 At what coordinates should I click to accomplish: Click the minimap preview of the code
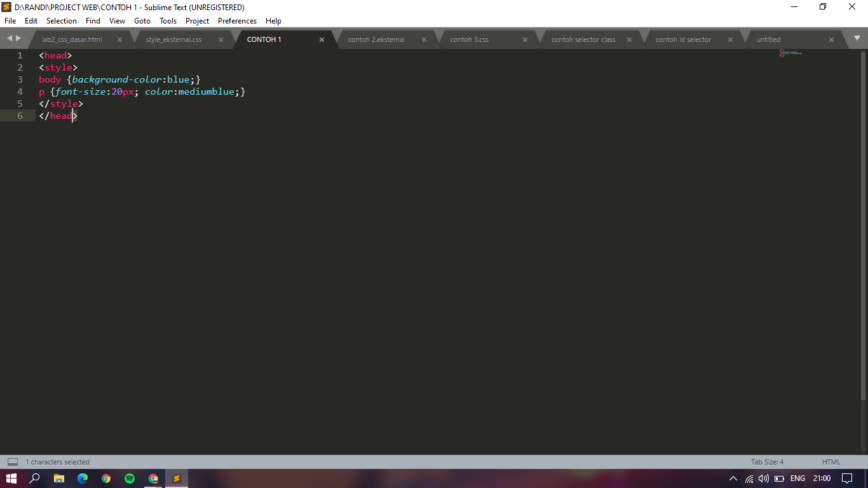click(789, 54)
